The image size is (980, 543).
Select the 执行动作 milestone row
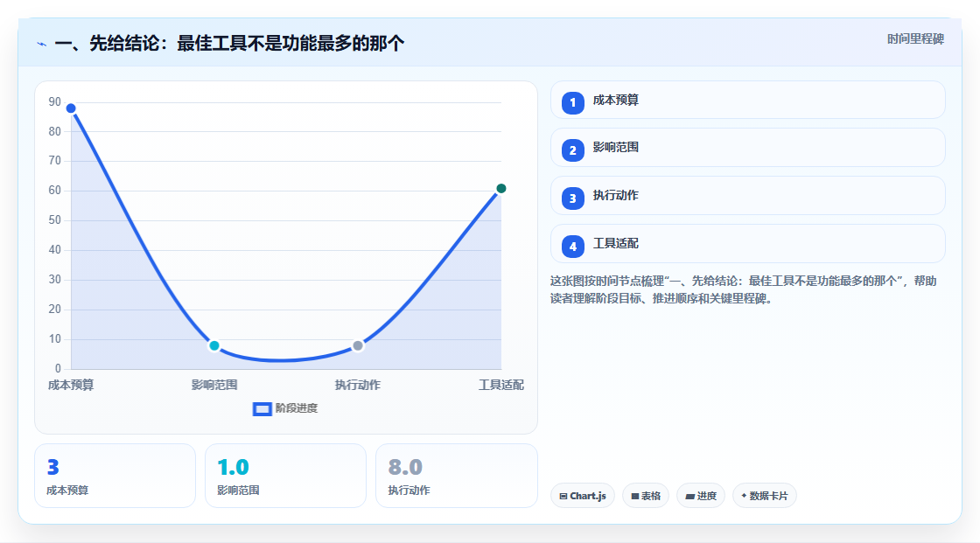(747, 196)
